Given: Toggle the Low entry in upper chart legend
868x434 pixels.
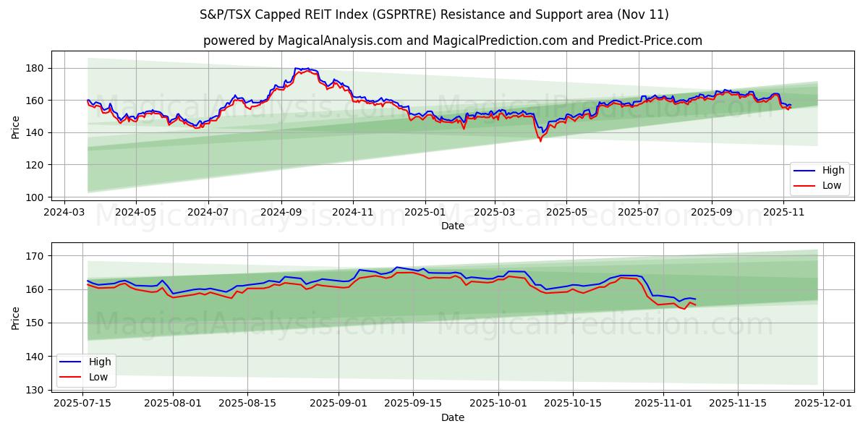Looking at the screenshot, I should pos(832,185).
